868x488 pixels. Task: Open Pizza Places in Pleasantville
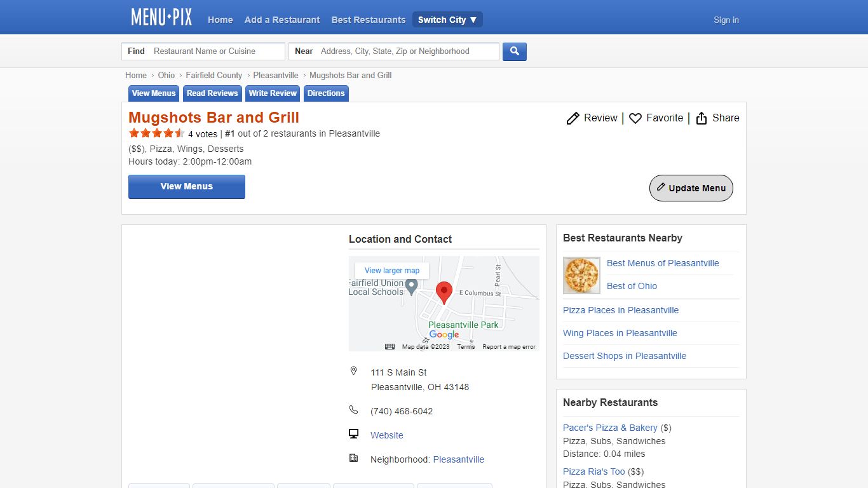pyautogui.click(x=621, y=310)
